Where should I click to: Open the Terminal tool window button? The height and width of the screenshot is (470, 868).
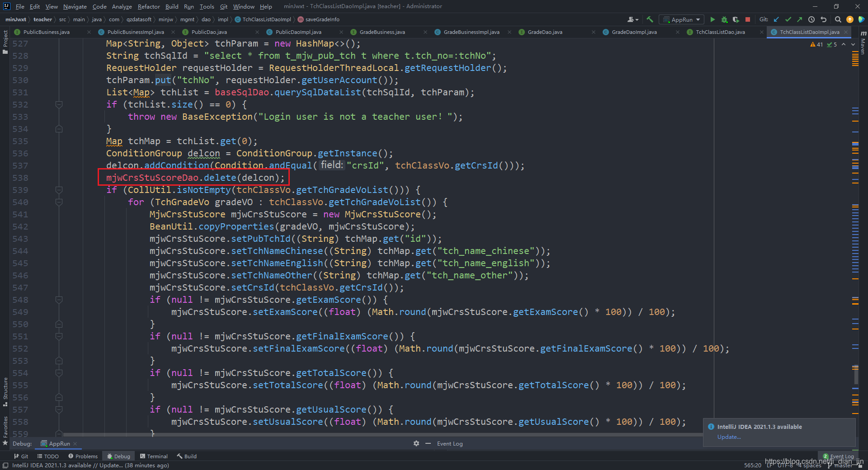pos(154,456)
